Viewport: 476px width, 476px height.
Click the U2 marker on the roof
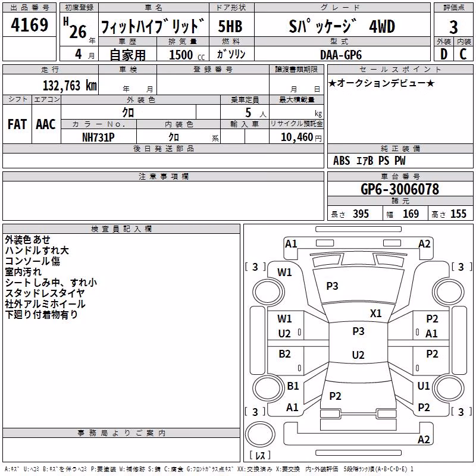(358, 355)
